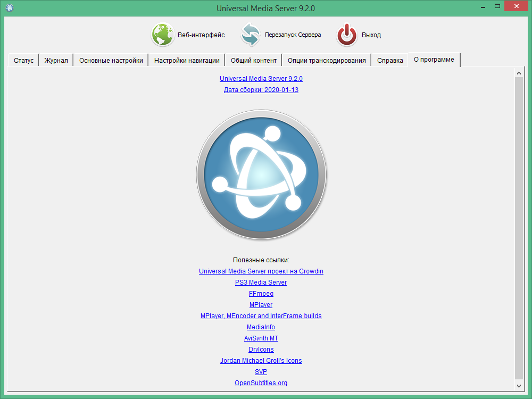Go to Основные настройки tab
The image size is (532, 399).
tap(111, 60)
